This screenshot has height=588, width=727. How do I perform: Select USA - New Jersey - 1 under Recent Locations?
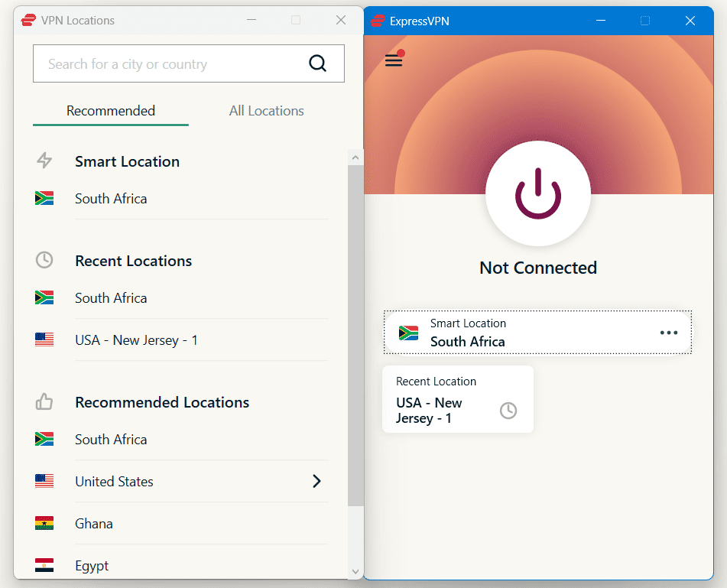click(x=136, y=339)
